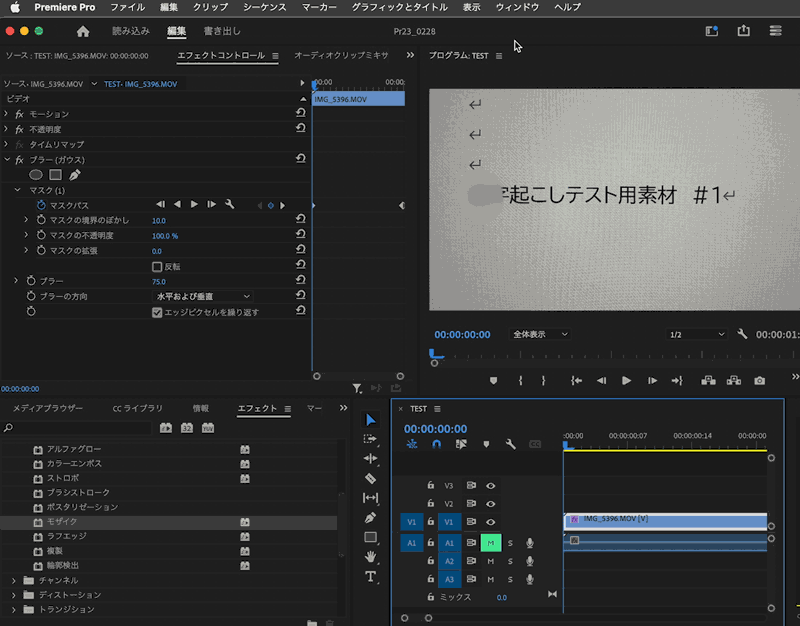Screen dimensions: 800x626
Task: Toggle lock on V1 track
Action: pos(431,521)
